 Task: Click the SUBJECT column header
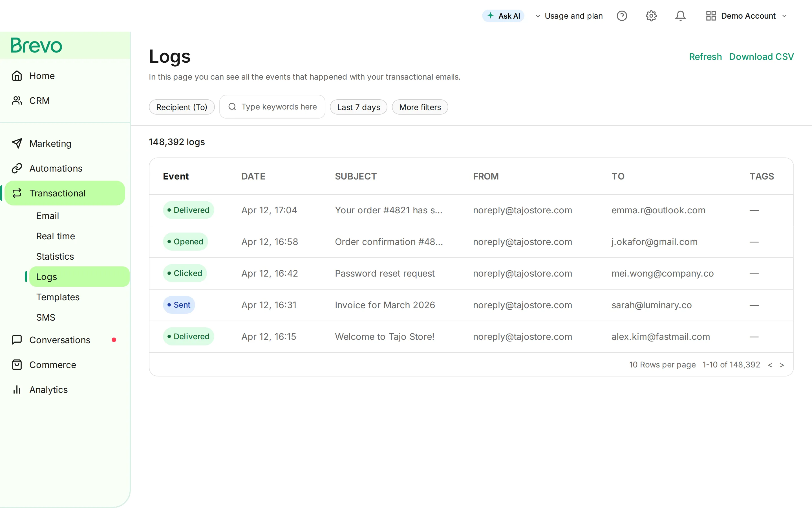[x=356, y=176]
